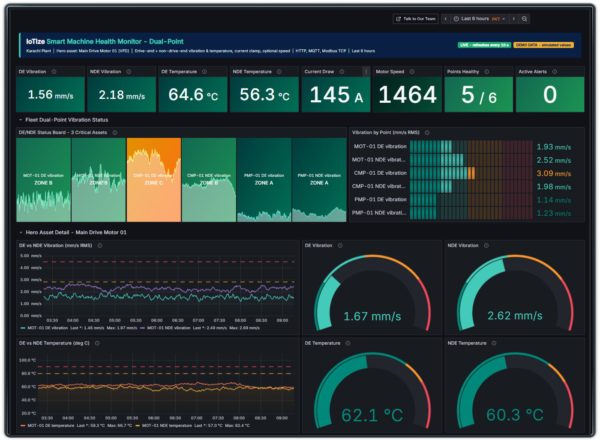Viewport: 600px width, 441px height.
Task: Click the PMP-01 NDE vibration bar gauge row
Action: click(x=462, y=213)
